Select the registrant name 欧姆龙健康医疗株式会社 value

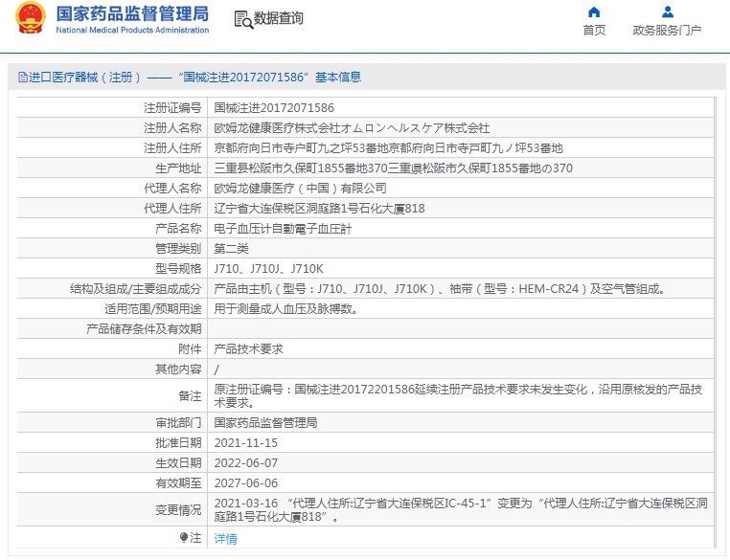click(x=352, y=128)
